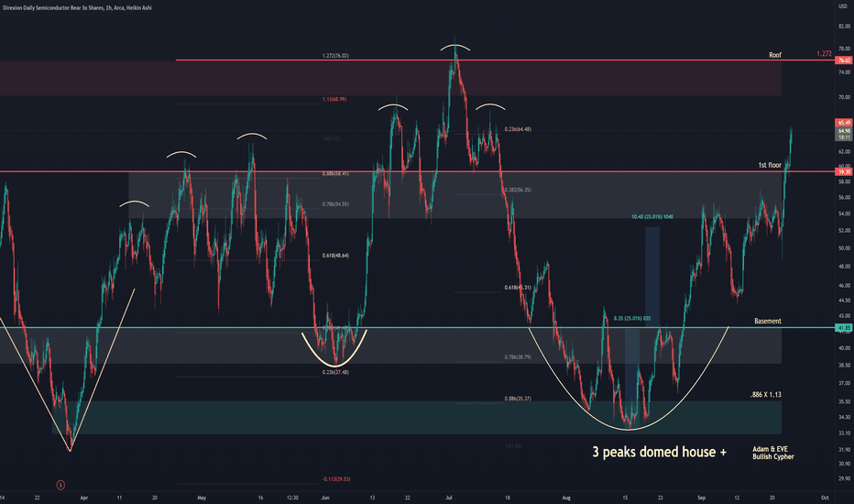Click the 65.49 red price label

844,123
